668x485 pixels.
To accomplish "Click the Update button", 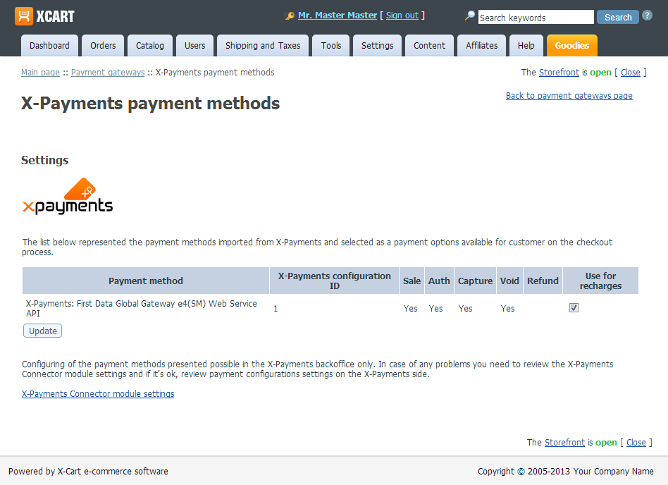I will click(x=43, y=331).
